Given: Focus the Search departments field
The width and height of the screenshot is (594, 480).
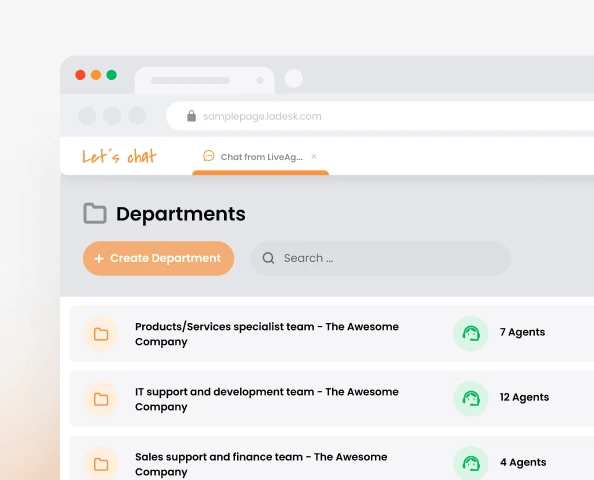Looking at the screenshot, I should coord(380,258).
